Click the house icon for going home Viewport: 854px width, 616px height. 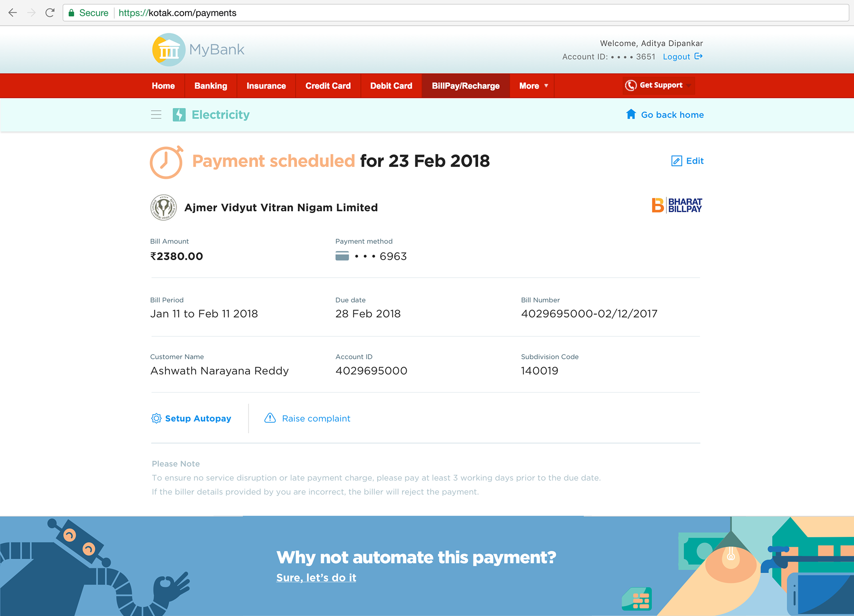[x=631, y=114]
